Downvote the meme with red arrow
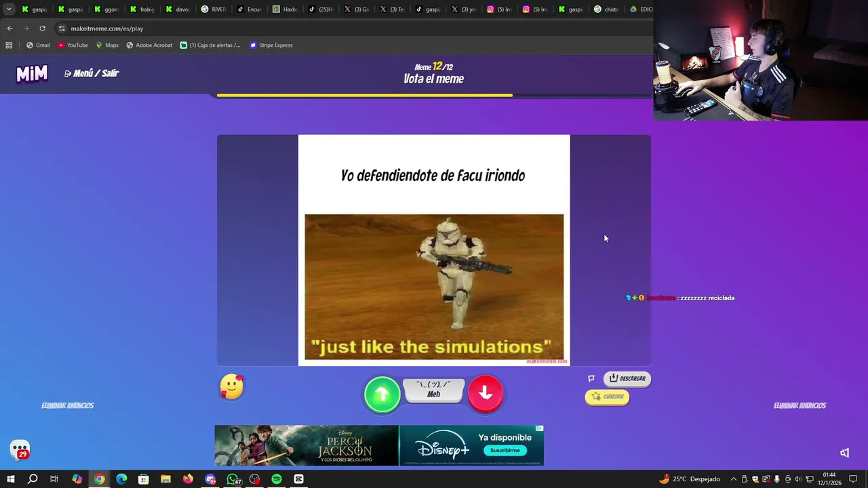 [486, 393]
